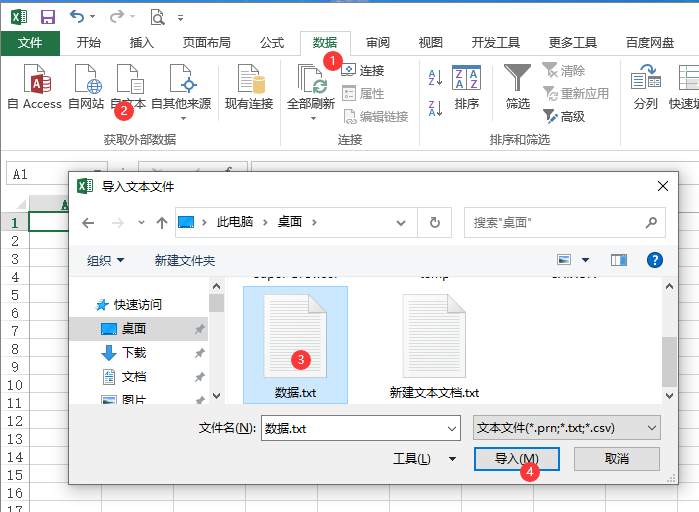
Task: Expand the change view options dropdown
Action: (585, 260)
